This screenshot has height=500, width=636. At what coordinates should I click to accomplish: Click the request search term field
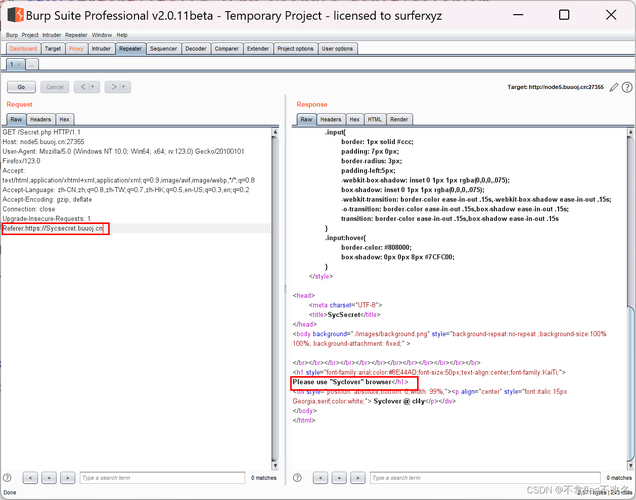162,478
